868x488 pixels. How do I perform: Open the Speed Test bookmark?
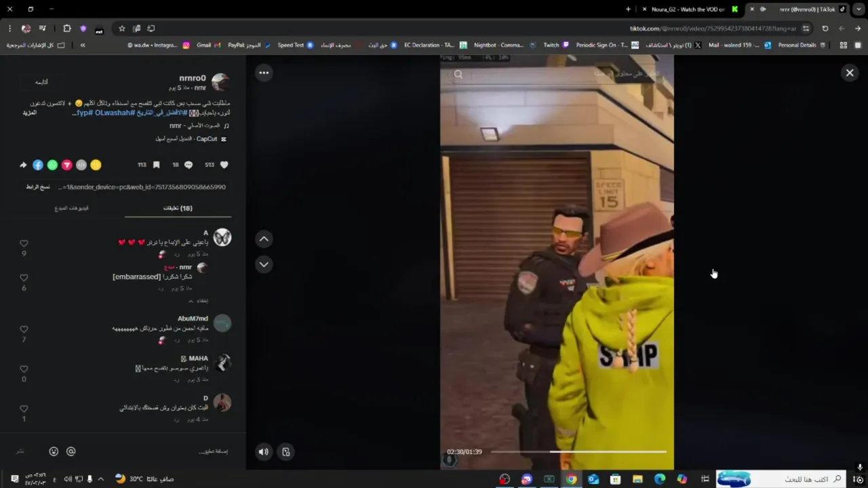[296, 45]
